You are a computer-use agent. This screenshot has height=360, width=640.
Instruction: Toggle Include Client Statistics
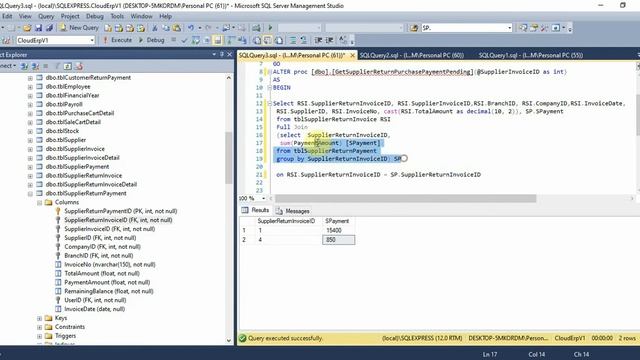(x=242, y=40)
